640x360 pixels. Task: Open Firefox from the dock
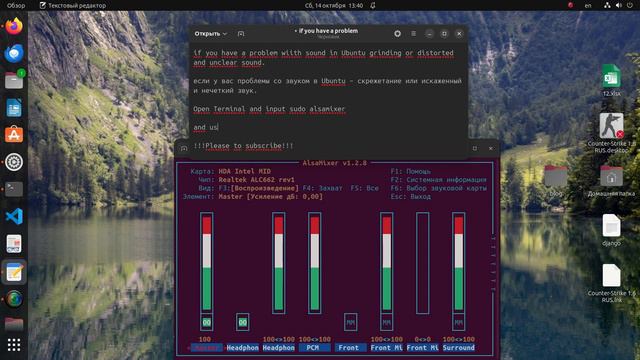(x=14, y=26)
